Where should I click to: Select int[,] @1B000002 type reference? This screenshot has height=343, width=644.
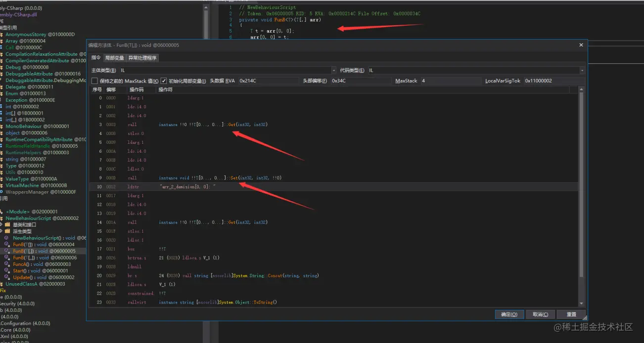[25, 120]
